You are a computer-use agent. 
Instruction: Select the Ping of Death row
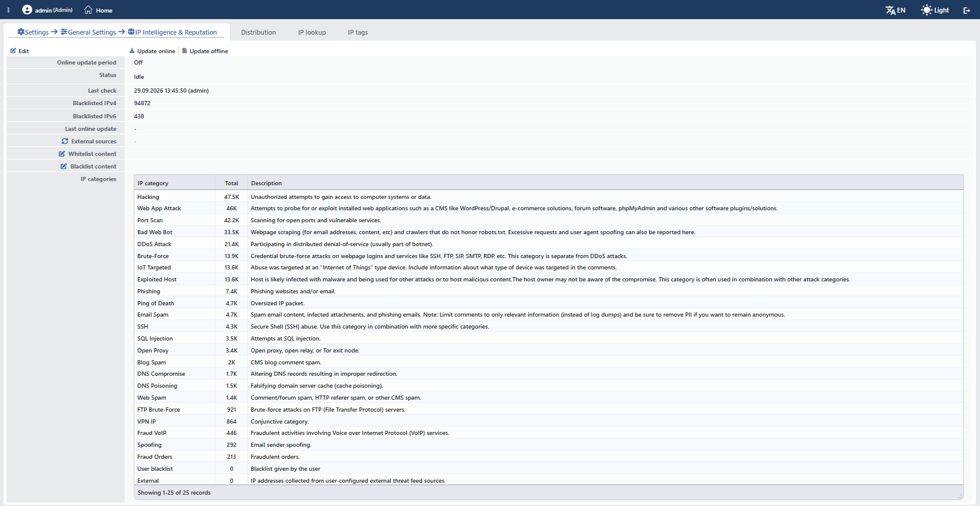tap(548, 303)
